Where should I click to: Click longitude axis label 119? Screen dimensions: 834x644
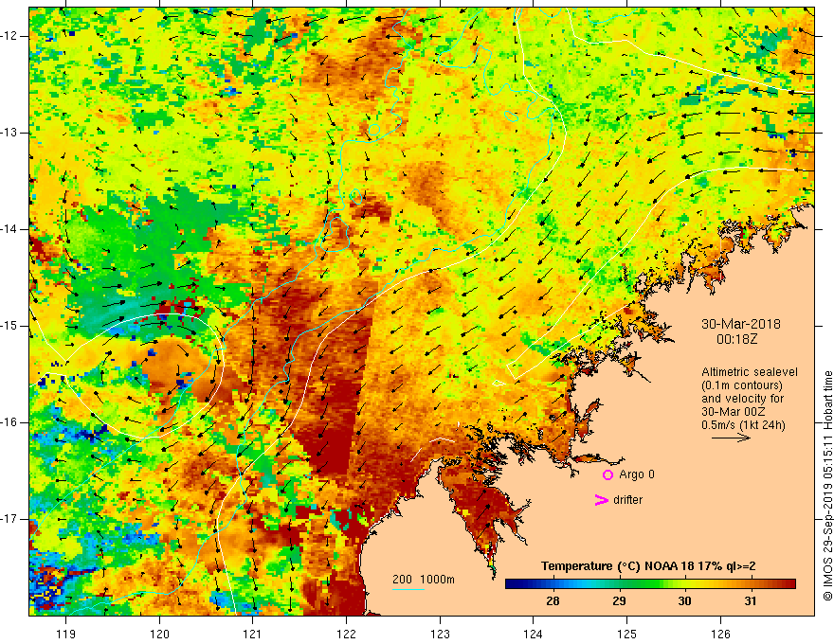tap(66, 634)
